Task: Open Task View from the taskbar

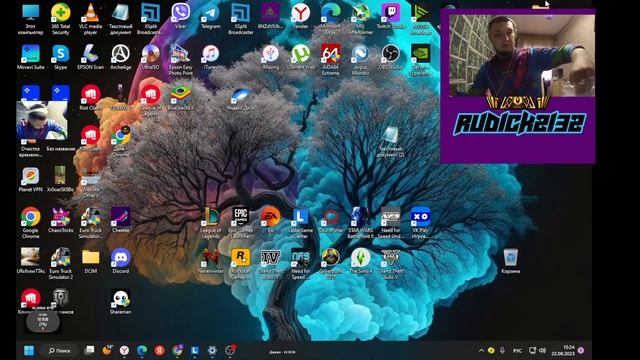Action: pos(89,350)
